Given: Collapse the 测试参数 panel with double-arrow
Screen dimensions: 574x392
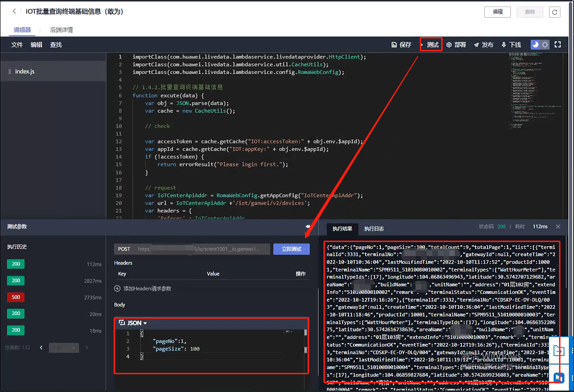Looking at the screenshot, I should 308,227.
